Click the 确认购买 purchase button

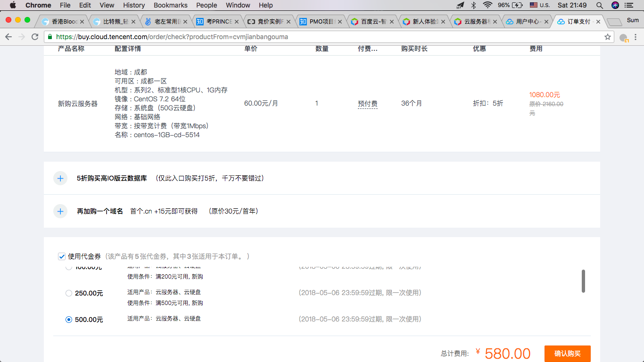click(568, 354)
